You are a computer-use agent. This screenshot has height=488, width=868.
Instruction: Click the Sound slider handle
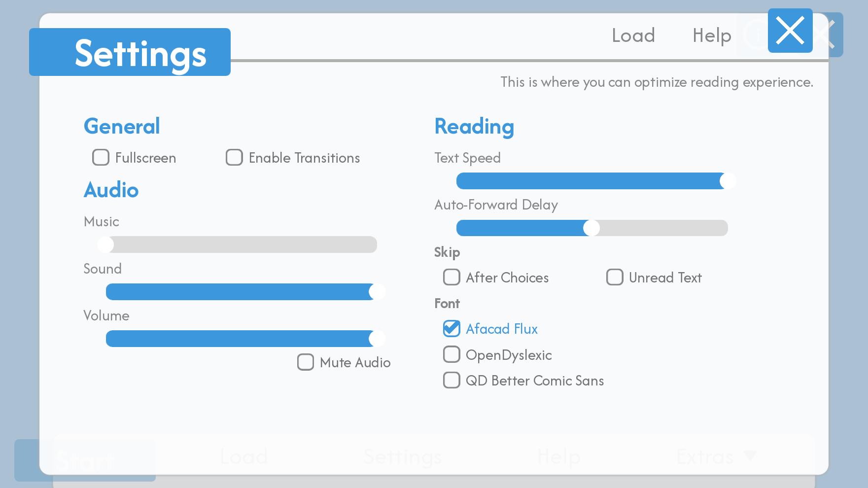tap(377, 292)
